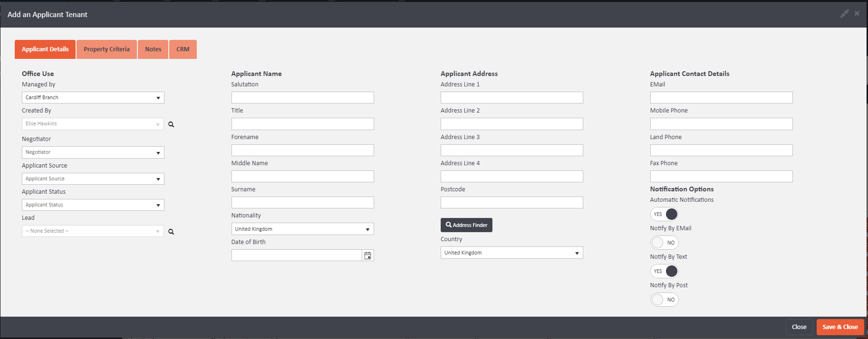Image resolution: width=868 pixels, height=339 pixels.
Task: Open the Nationality dropdown
Action: point(302,229)
